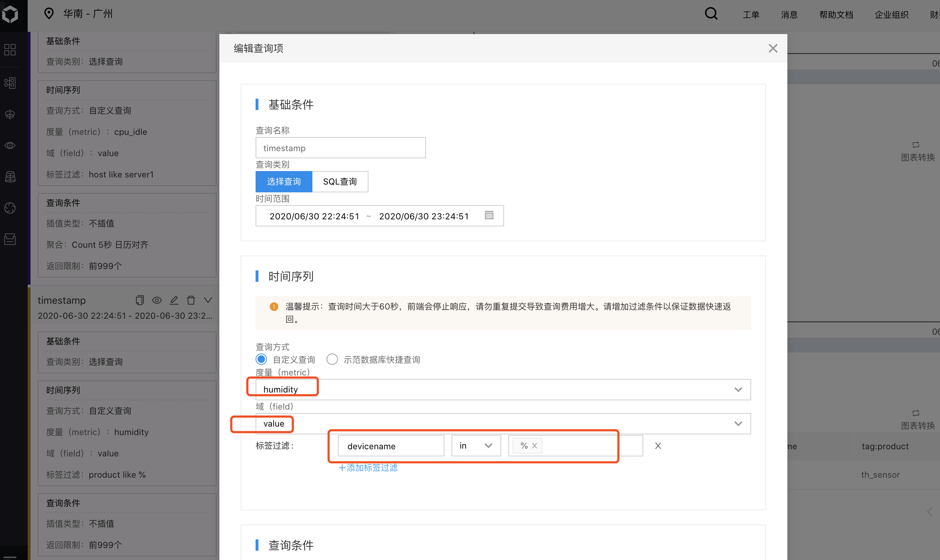940x560 pixels.
Task: Click the search magnifier in top bar
Action: pyautogui.click(x=711, y=14)
